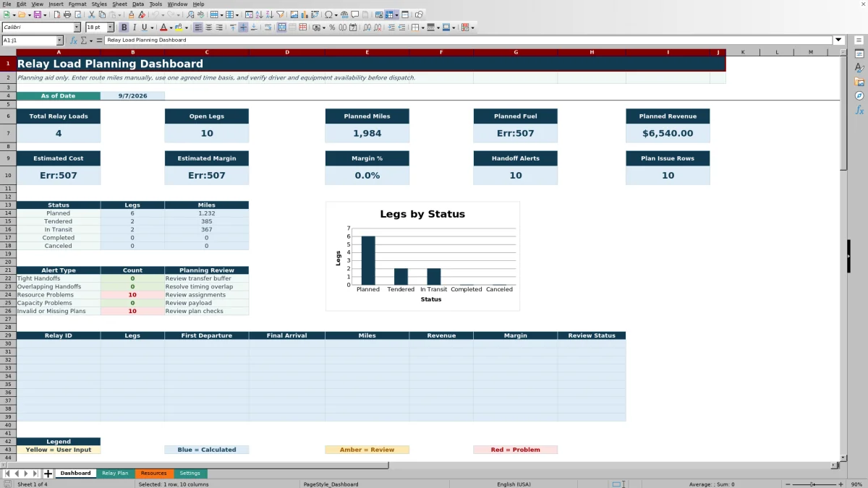Click the AutoFilter funnel icon
The height and width of the screenshot is (488, 868).
tap(280, 14)
